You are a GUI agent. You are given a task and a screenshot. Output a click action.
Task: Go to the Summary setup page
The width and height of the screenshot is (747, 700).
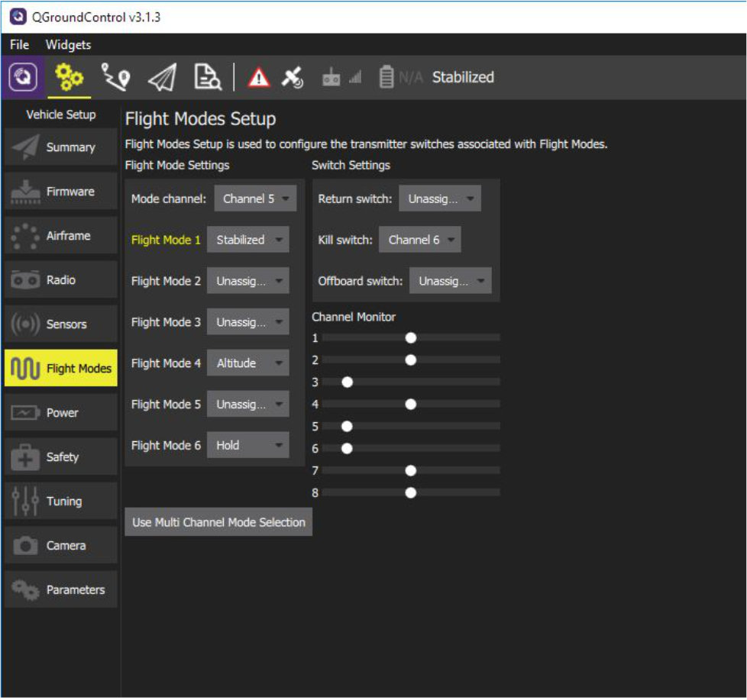click(x=61, y=147)
